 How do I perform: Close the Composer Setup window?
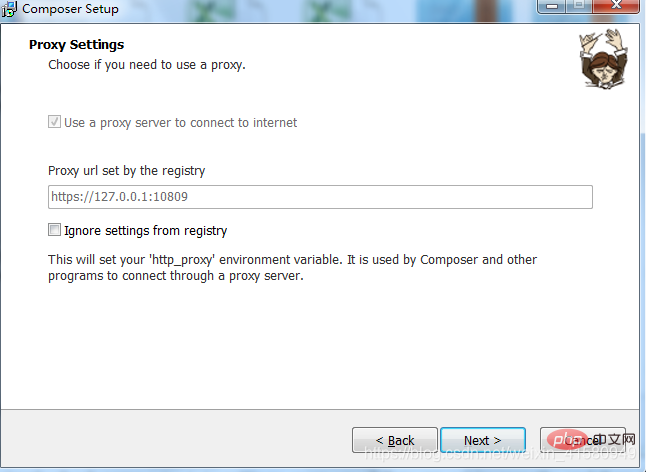pyautogui.click(x=616, y=6)
